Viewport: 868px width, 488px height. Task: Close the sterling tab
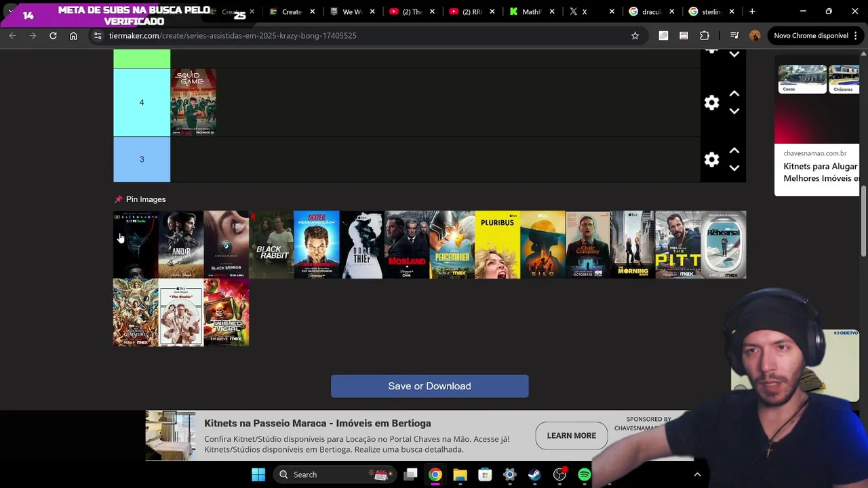732,12
